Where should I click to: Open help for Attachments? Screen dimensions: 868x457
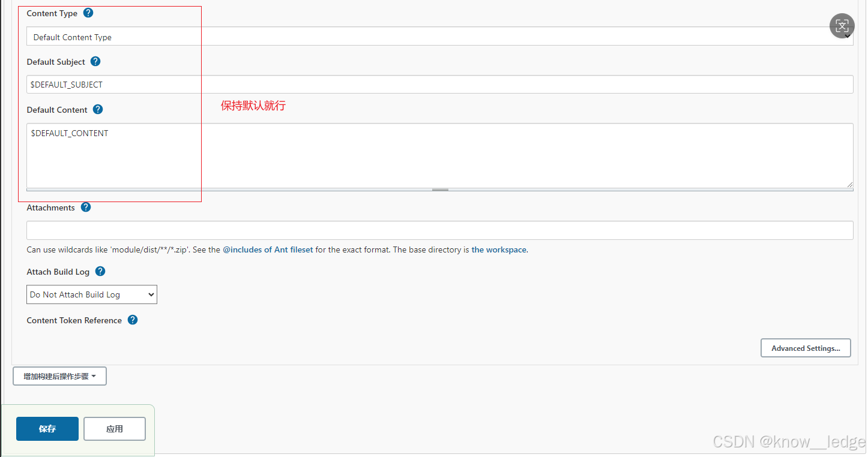point(86,207)
